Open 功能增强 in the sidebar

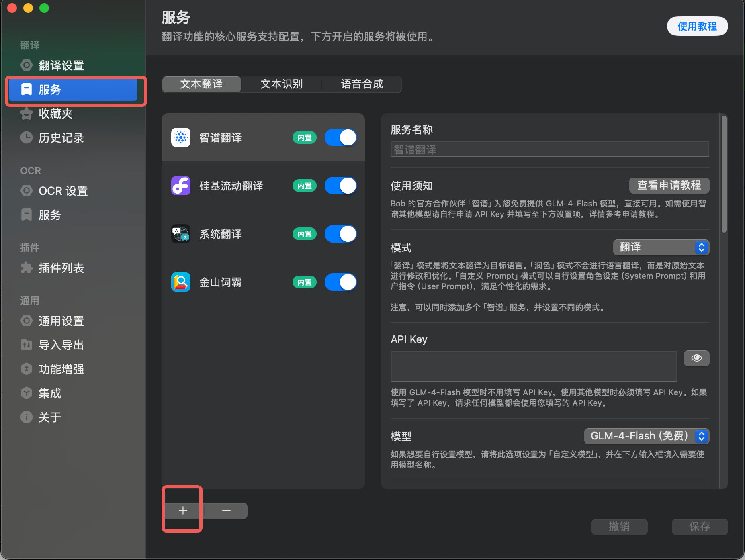(x=61, y=369)
